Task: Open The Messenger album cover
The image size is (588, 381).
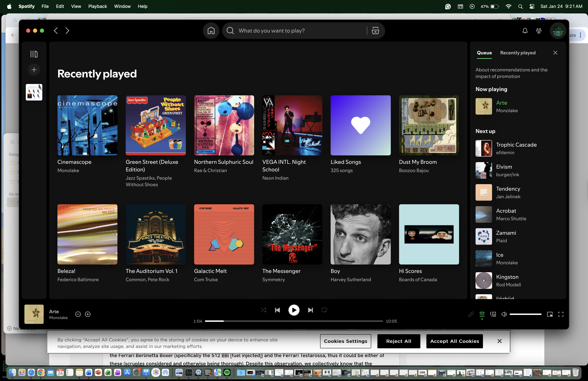Action: pos(292,234)
